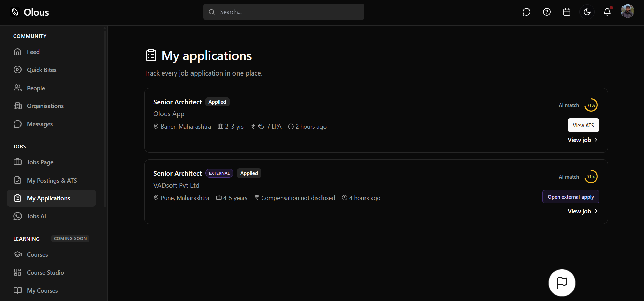Open the chat bubble icon in header
This screenshot has height=301, width=644.
tap(526, 12)
